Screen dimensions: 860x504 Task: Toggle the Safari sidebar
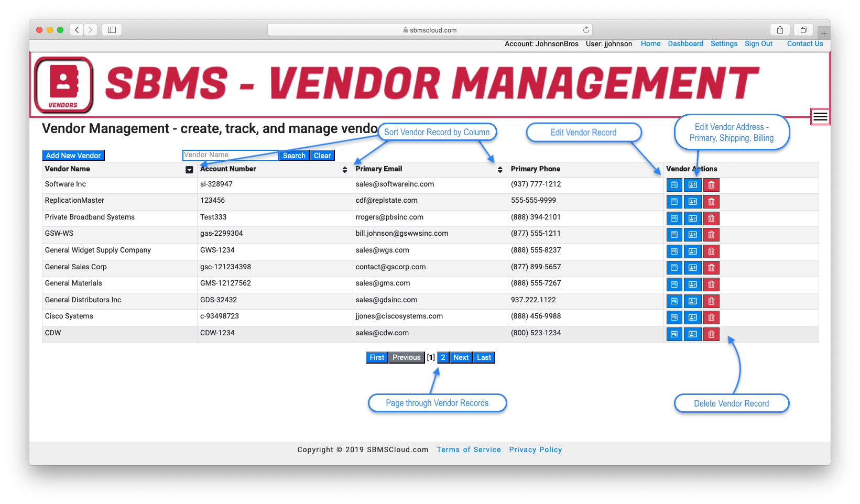point(112,30)
